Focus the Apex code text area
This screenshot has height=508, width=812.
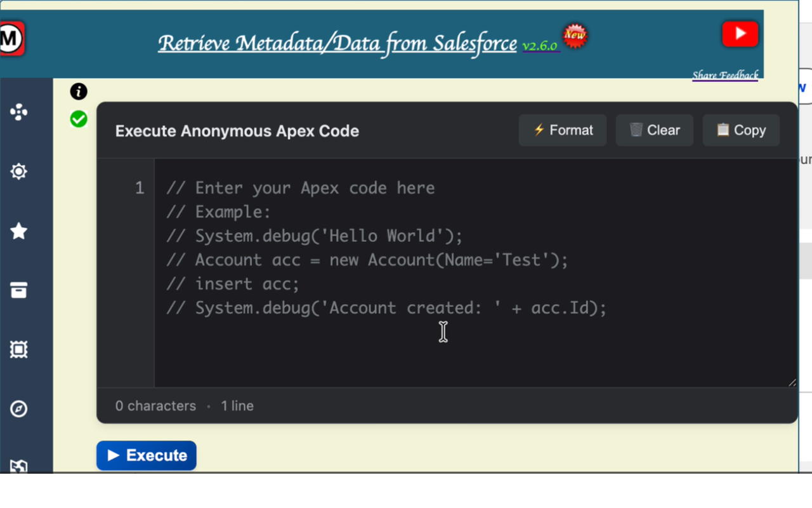click(475, 273)
